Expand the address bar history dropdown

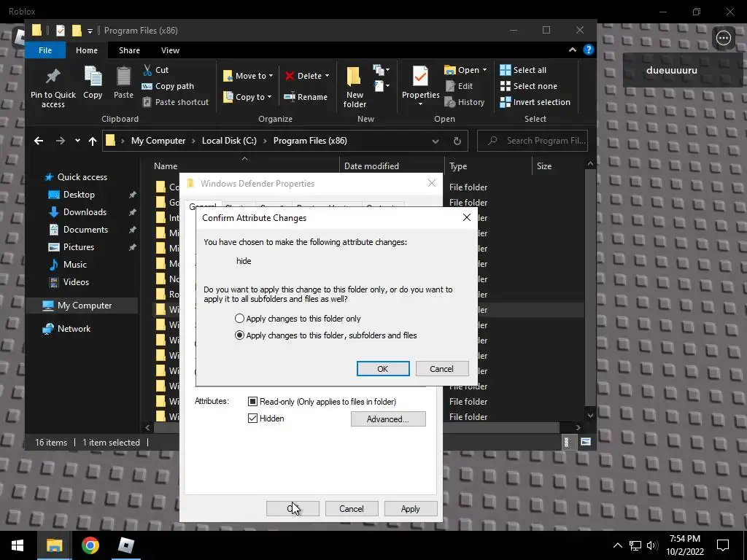click(435, 141)
